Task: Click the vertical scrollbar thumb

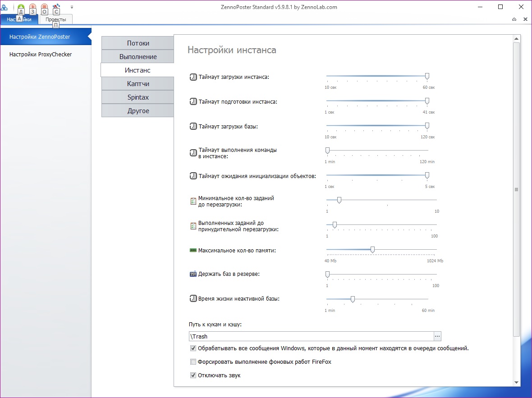Action: tap(516, 189)
